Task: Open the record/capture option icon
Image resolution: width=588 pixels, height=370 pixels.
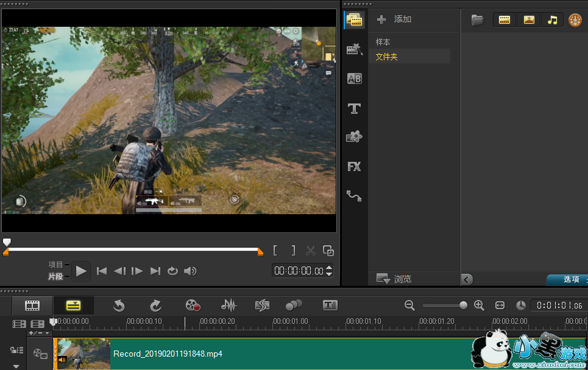Action: [193, 305]
